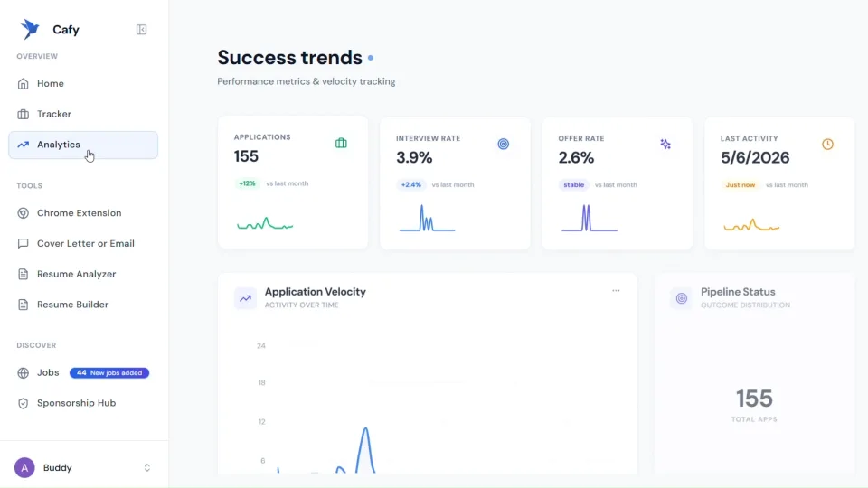Screen dimensions: 868x488
Task: Click the 155 value in Applications card
Action: [246, 156]
